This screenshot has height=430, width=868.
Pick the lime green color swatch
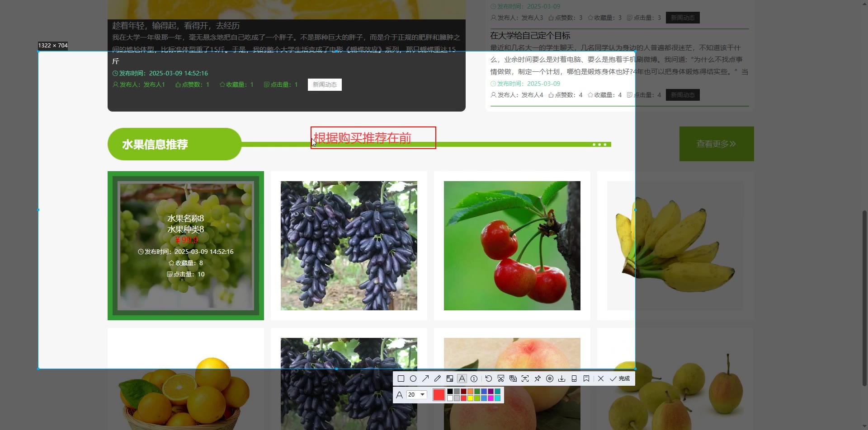point(477,398)
